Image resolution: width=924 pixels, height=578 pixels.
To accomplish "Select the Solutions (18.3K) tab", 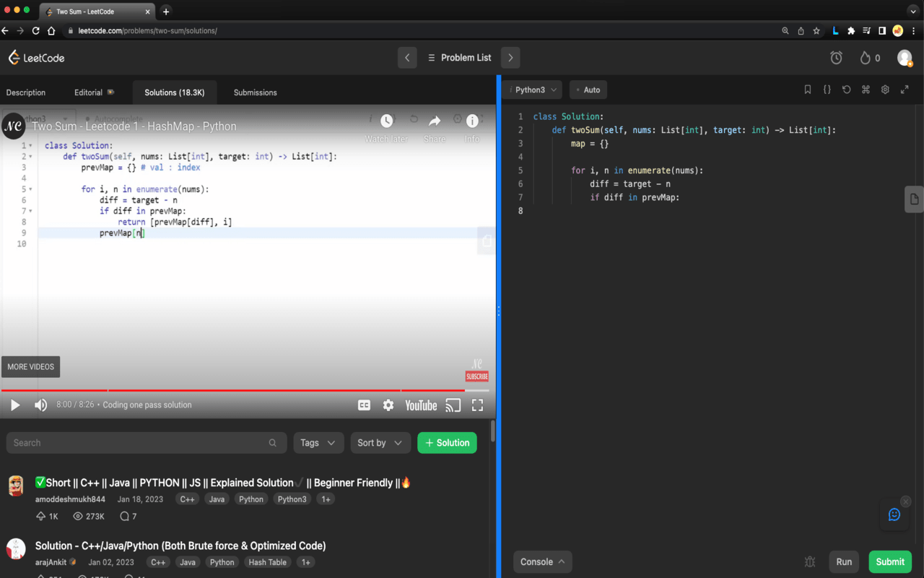I will (175, 92).
